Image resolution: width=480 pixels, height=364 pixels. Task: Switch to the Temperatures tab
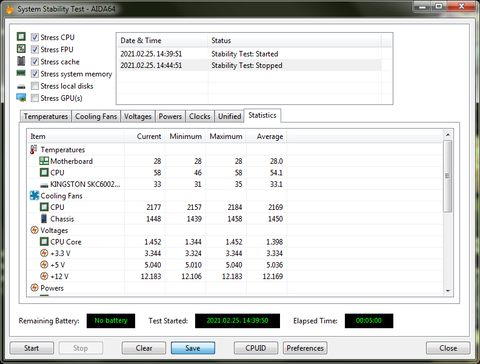click(x=46, y=116)
